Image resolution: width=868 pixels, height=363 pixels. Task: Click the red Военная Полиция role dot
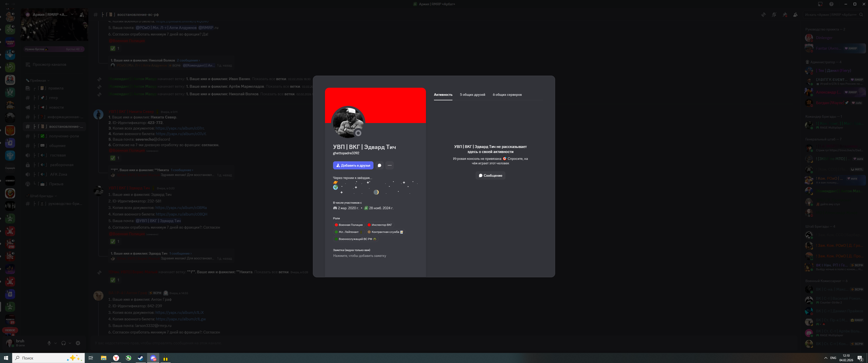point(336,225)
